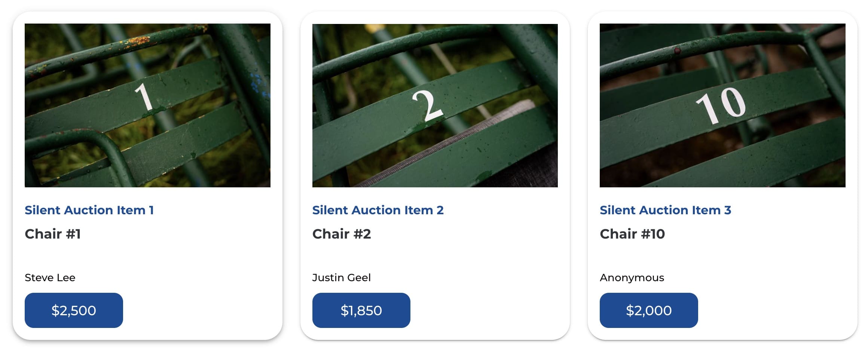Viewport: 868px width, 353px height.
Task: Click empty space right of the $1,850 button
Action: pos(486,310)
